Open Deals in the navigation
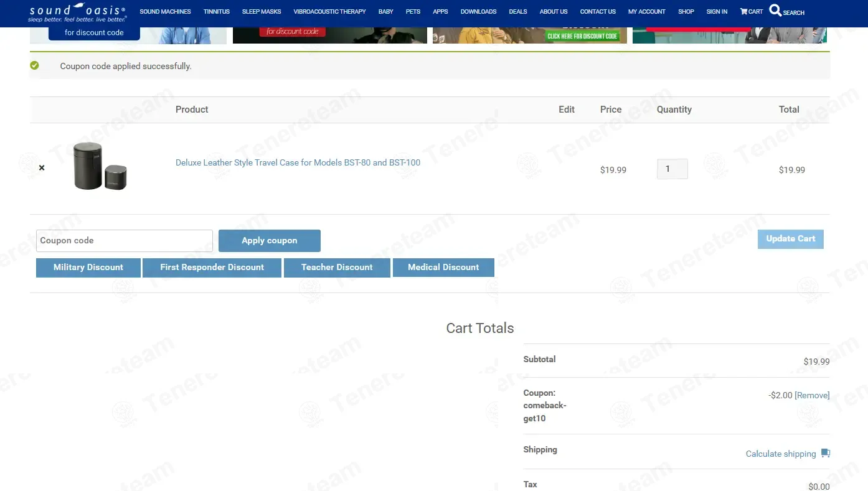 (518, 11)
